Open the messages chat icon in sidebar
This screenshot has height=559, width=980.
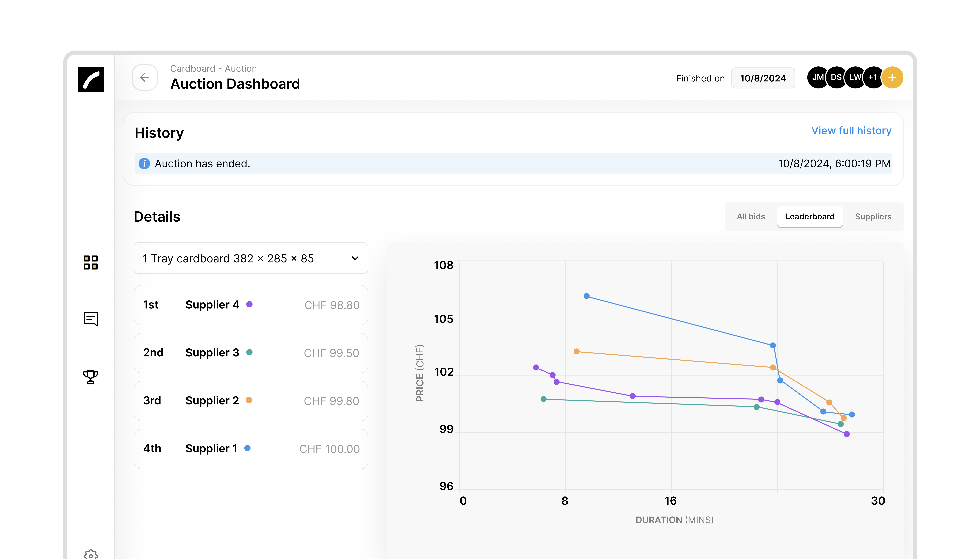pyautogui.click(x=91, y=319)
